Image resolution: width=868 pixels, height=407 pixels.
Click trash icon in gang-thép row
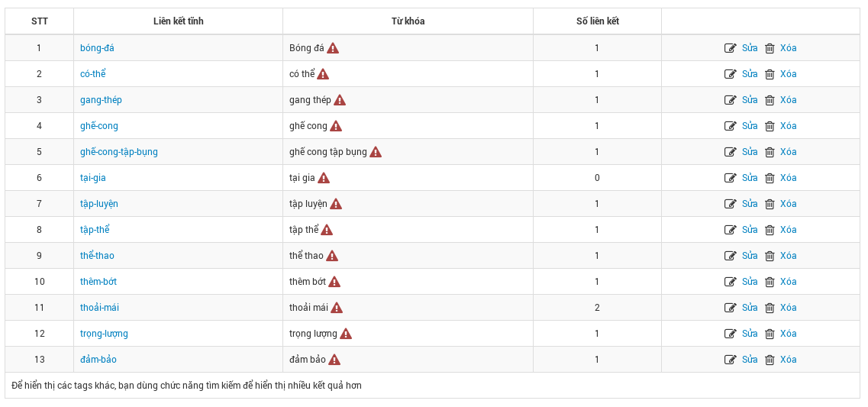click(x=770, y=100)
